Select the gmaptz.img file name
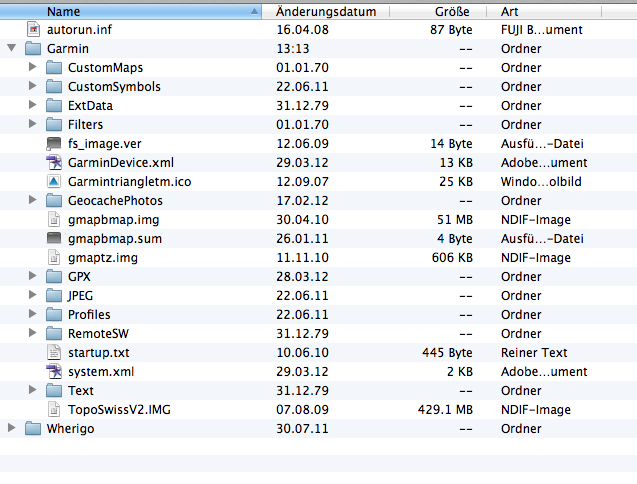637x484 pixels. [103, 258]
